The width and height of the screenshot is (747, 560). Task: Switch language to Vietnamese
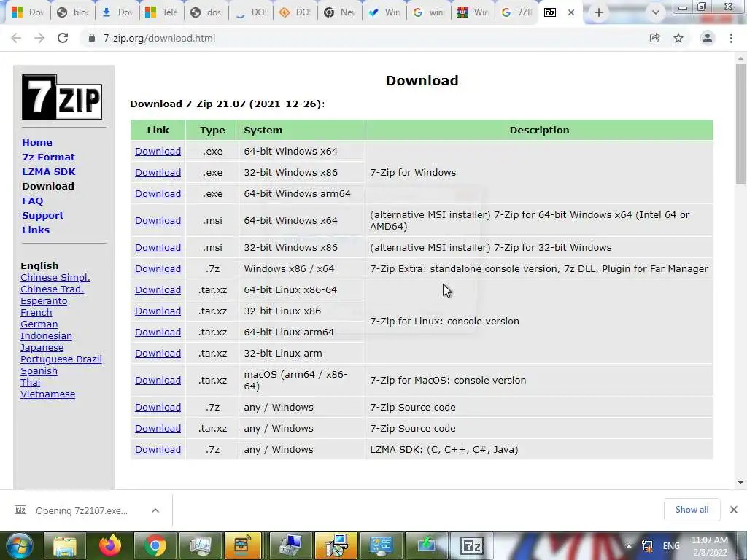click(47, 394)
